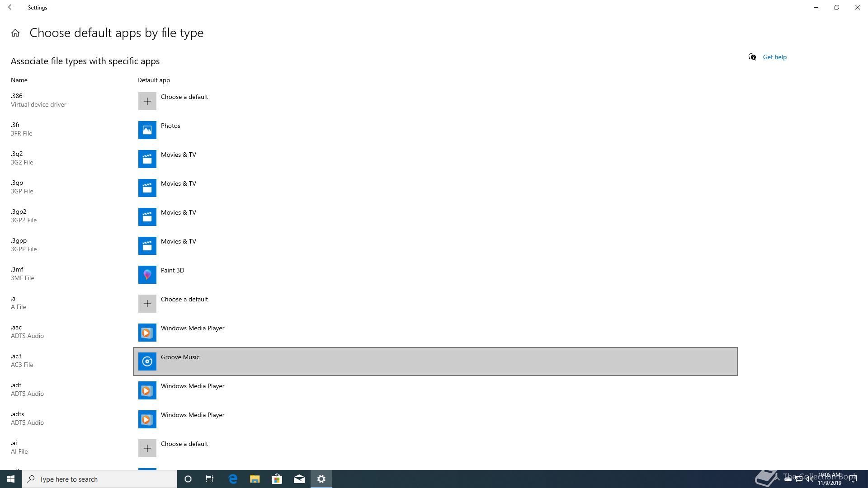Select the .3fr 3FR File entry
Image resolution: width=868 pixels, height=488 pixels.
21,129
